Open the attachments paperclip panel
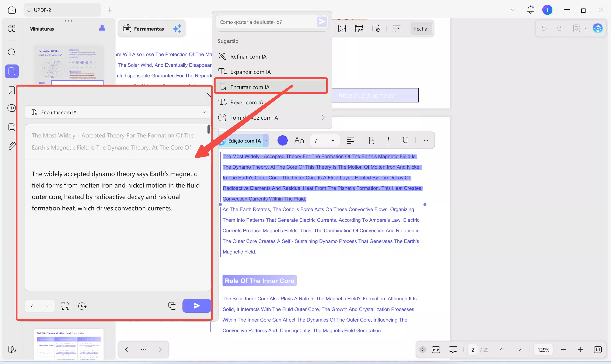 [x=12, y=146]
